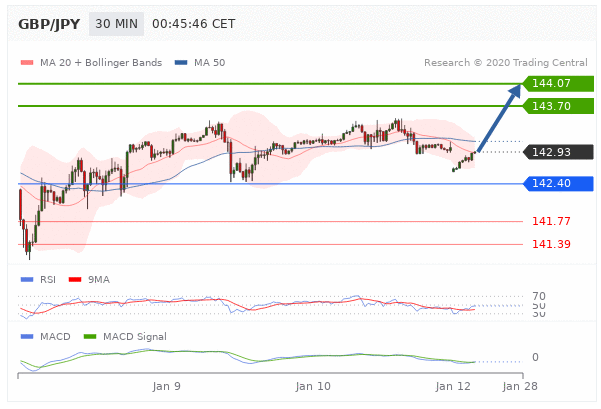This screenshot has width=601, height=409.
Task: Click the 9MA red legend swatch
Action: click(75, 279)
